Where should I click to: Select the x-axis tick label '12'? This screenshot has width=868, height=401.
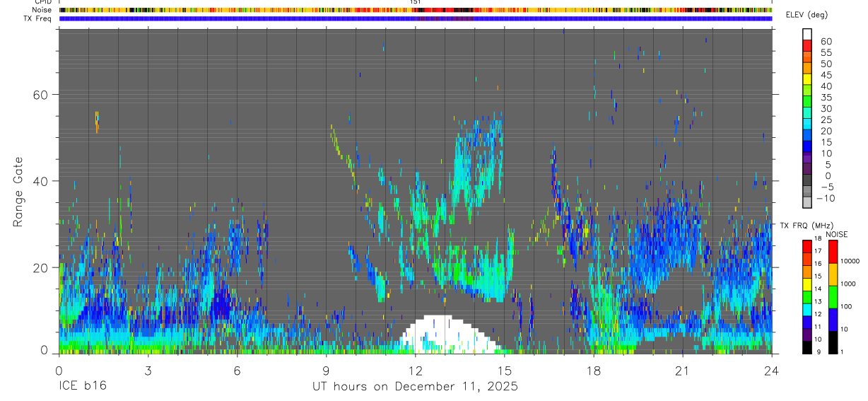coord(415,371)
